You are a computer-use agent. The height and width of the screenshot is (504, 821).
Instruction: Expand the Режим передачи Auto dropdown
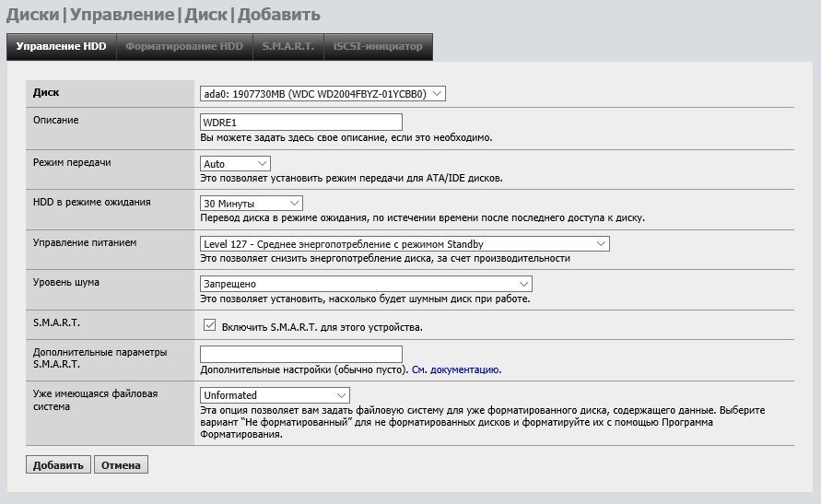(x=235, y=163)
